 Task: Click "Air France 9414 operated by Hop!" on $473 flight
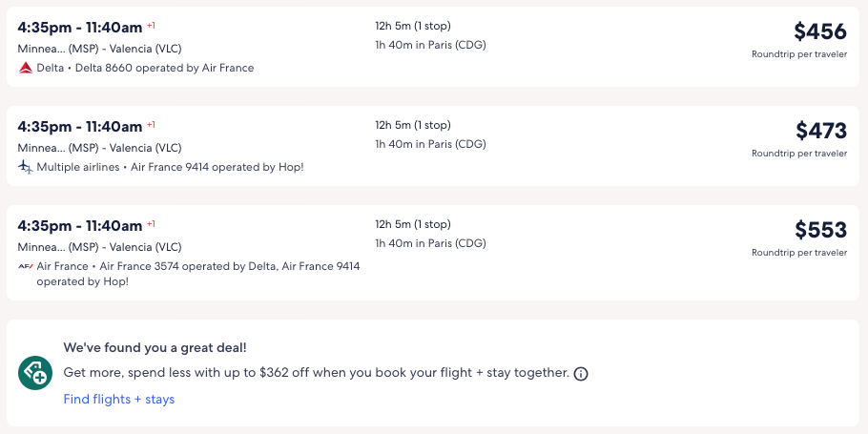(217, 167)
